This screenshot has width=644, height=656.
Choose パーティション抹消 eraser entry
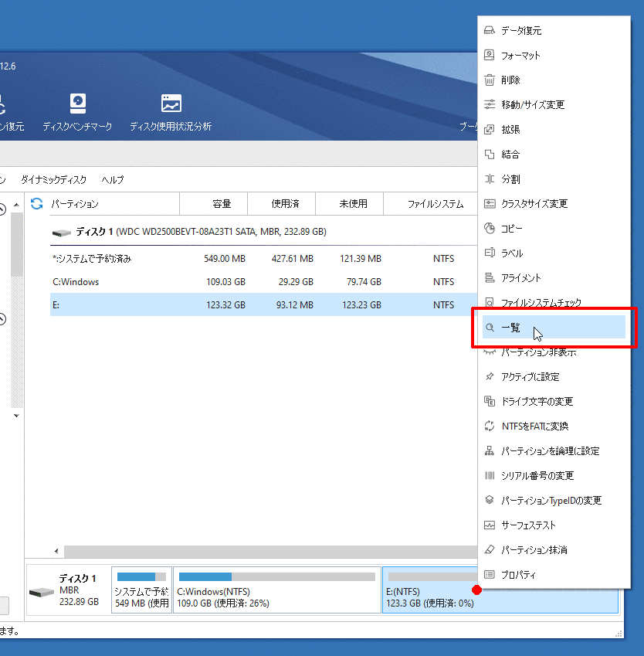pos(534,550)
